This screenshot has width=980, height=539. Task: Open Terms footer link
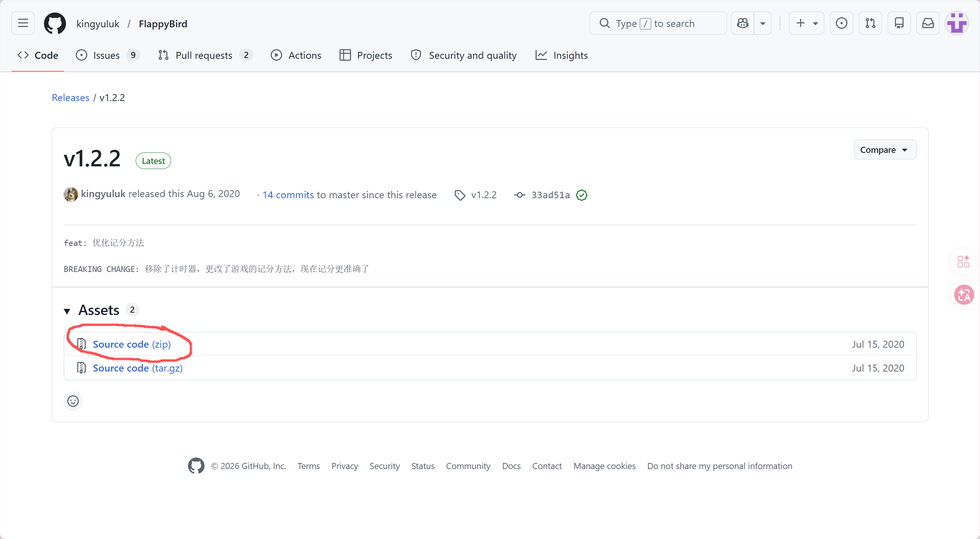pos(308,466)
